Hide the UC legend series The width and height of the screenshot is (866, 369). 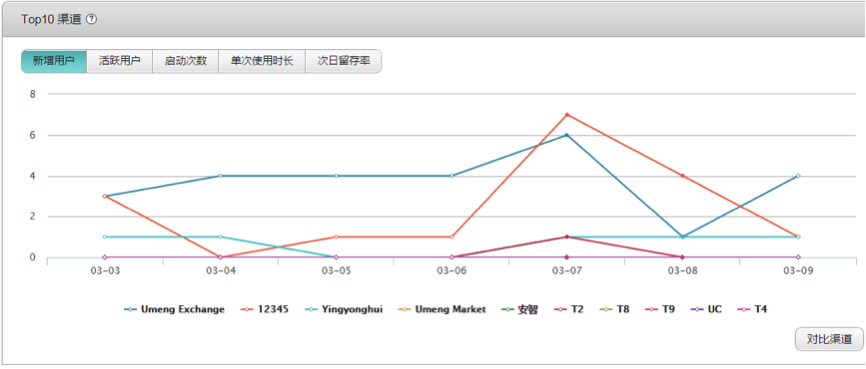click(706, 309)
